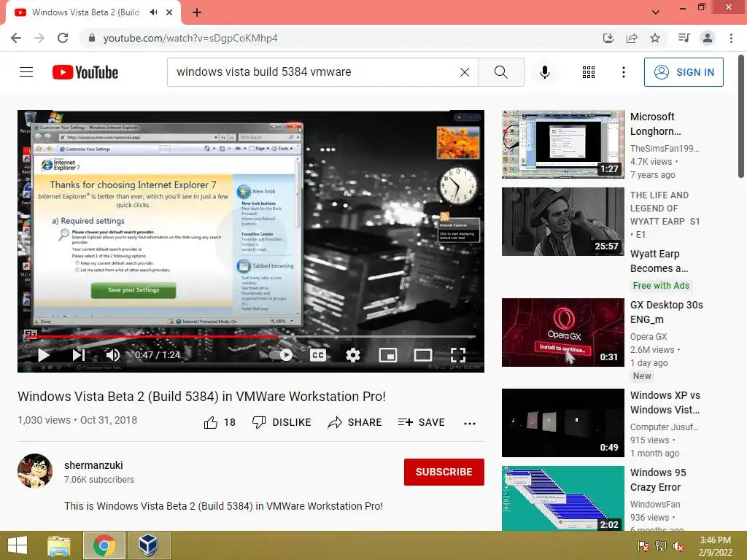The height and width of the screenshot is (560, 747).
Task: Open File Explorer from the taskbar
Action: 58,545
